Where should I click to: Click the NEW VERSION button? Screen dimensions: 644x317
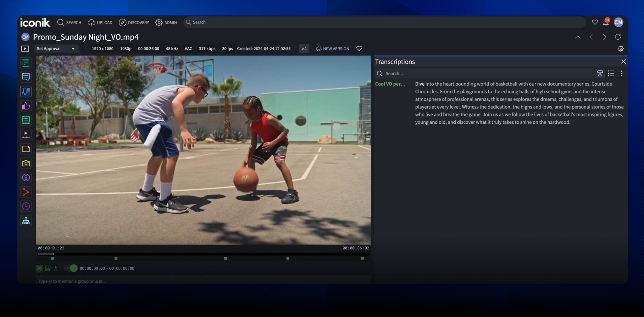point(332,48)
